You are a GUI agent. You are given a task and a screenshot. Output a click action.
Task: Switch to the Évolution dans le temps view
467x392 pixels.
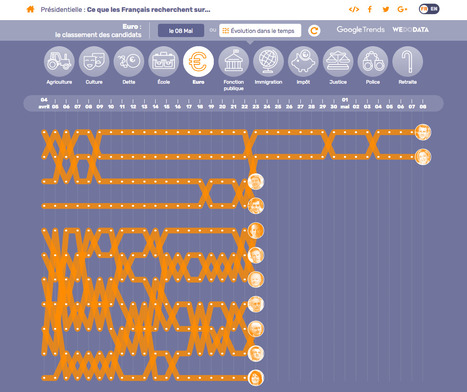point(260,31)
